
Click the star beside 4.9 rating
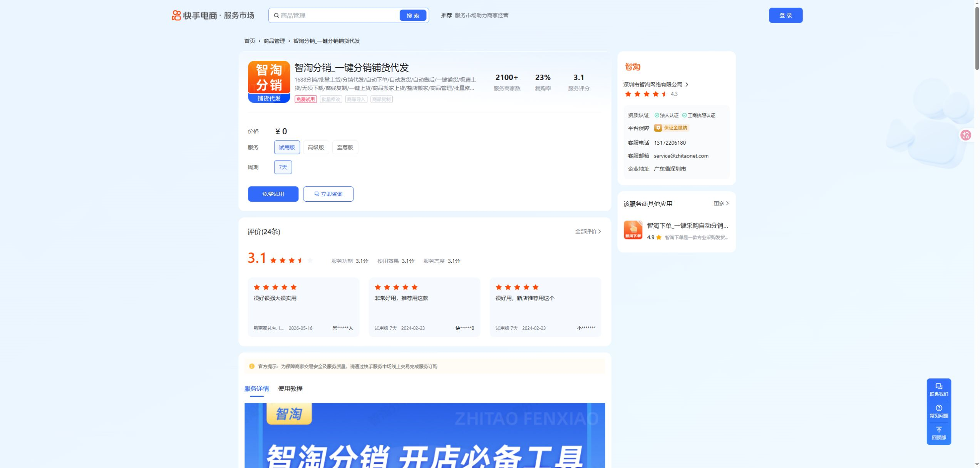coord(658,237)
